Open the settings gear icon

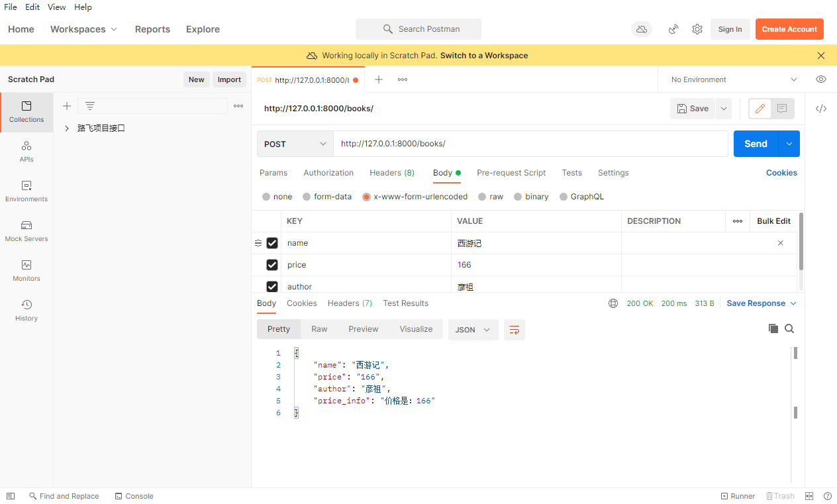coord(697,29)
